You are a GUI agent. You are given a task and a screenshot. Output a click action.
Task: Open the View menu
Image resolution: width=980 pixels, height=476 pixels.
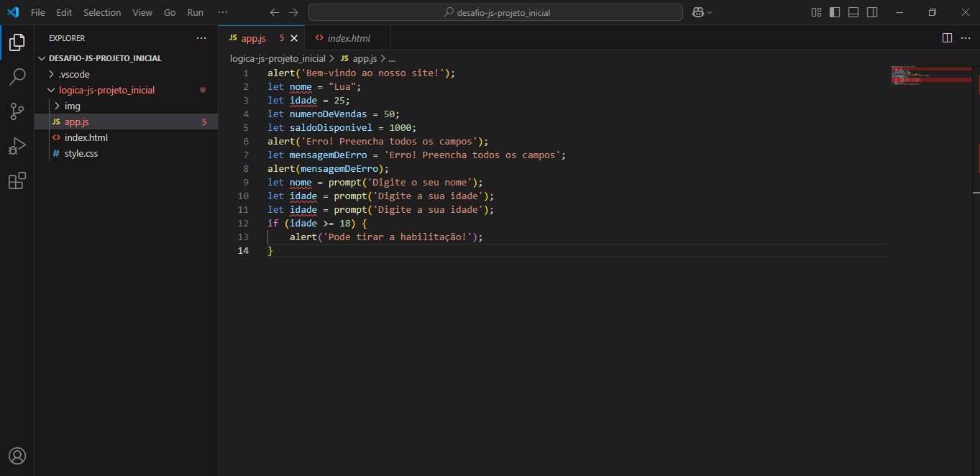pyautogui.click(x=142, y=12)
